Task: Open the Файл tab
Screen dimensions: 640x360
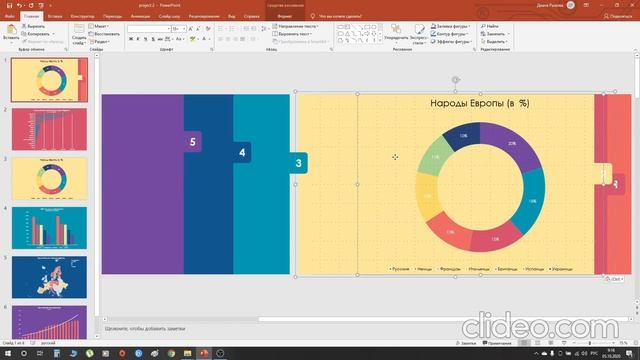Action: click(x=9, y=16)
